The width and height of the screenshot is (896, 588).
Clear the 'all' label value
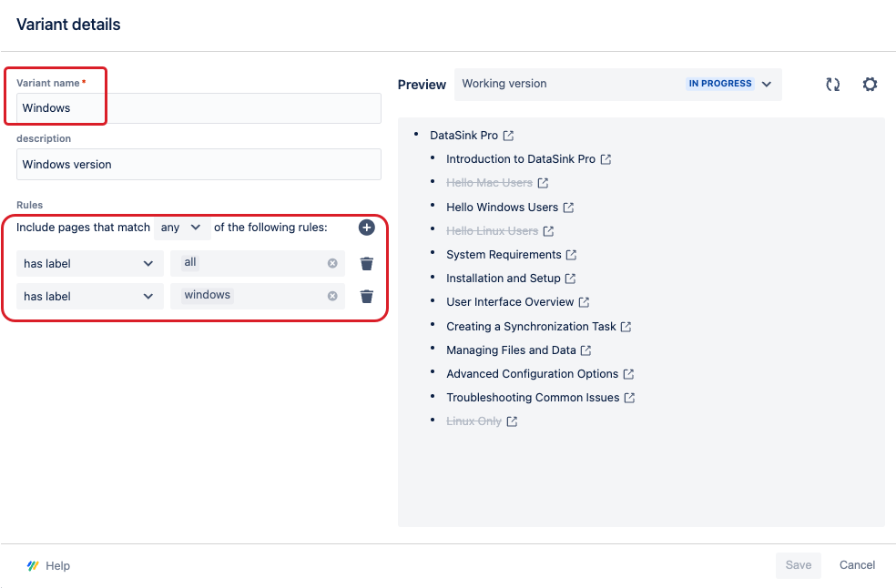pos(332,263)
